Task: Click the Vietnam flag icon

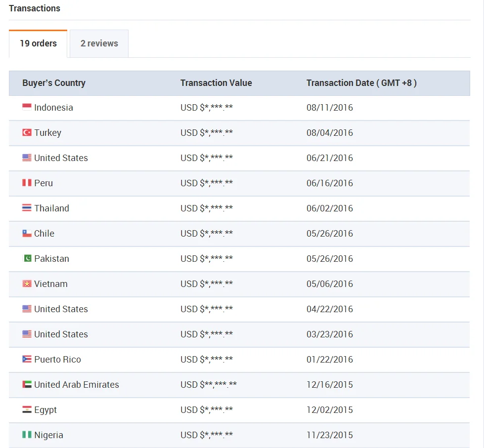Action: coord(27,284)
